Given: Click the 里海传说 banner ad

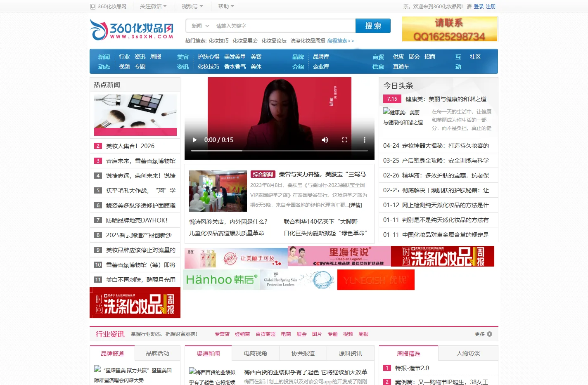Looking at the screenshot, I should coord(339,256).
